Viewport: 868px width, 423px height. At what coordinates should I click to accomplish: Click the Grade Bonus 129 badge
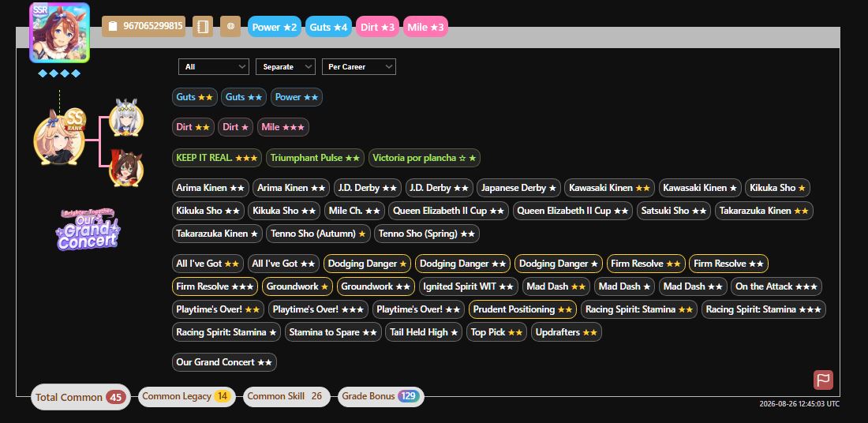[381, 396]
